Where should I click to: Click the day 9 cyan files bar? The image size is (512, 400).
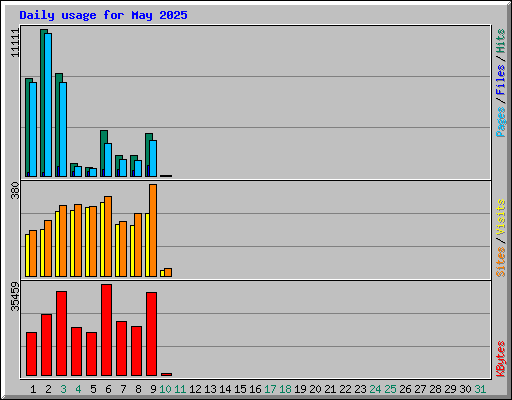[x=153, y=159]
